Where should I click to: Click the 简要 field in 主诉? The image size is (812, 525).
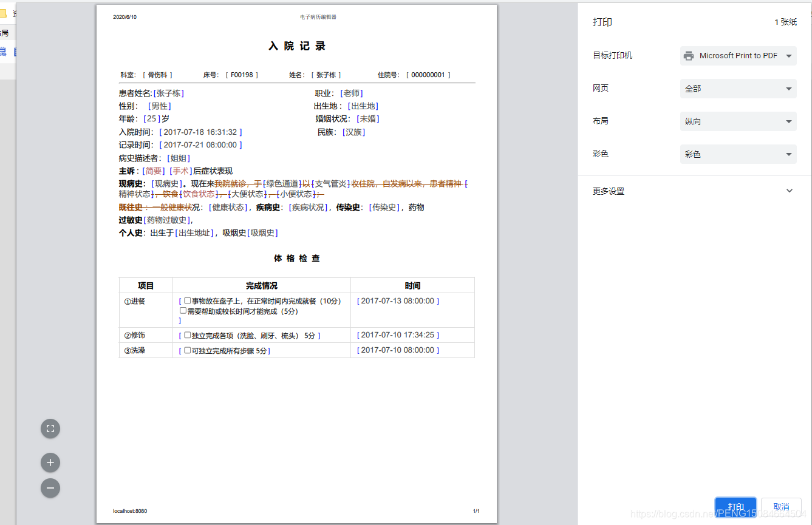click(x=154, y=171)
